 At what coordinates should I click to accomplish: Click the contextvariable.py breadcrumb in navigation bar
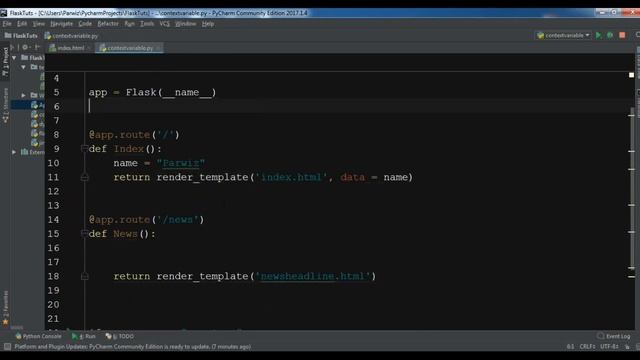point(71,36)
